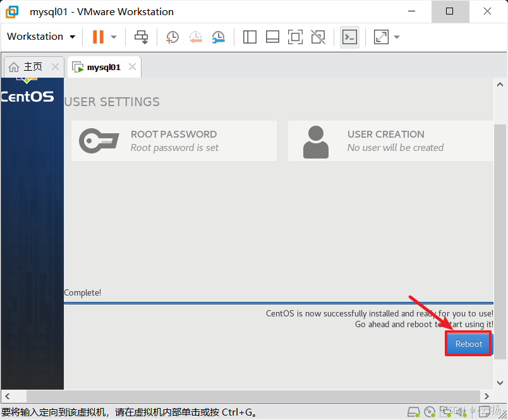Click the horizontal scrollbar left arrow
The image size is (508, 420).
pos(8,396)
